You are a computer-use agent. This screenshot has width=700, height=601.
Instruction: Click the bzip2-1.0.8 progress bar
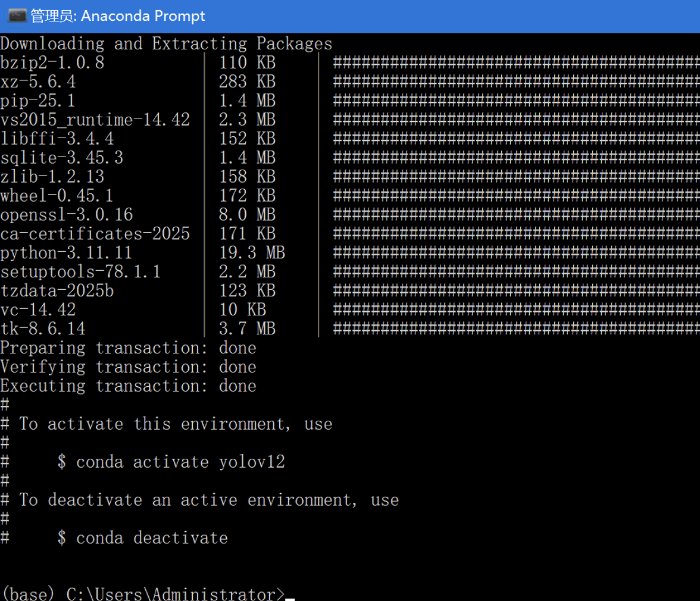tap(517, 62)
